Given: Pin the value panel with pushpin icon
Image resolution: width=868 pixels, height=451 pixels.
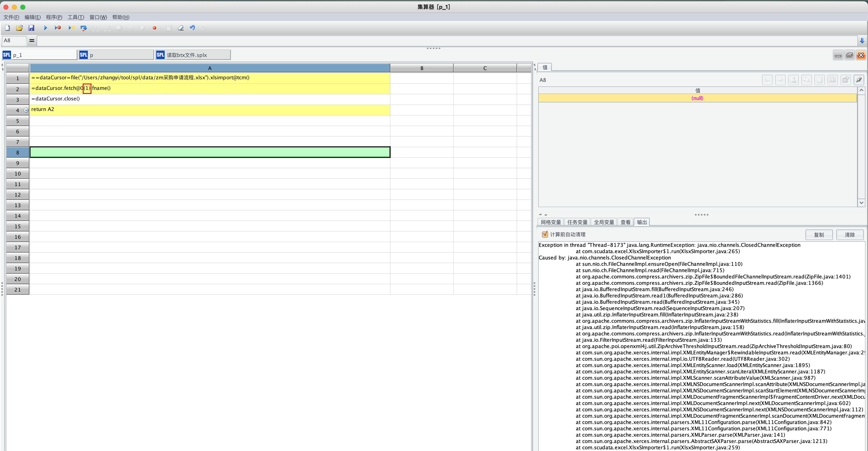Looking at the screenshot, I should tap(859, 80).
